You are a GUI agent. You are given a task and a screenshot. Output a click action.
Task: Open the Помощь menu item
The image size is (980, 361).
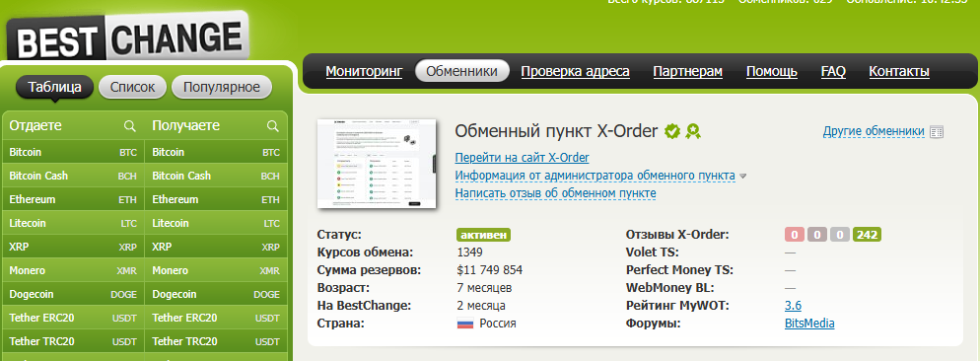[x=771, y=71]
